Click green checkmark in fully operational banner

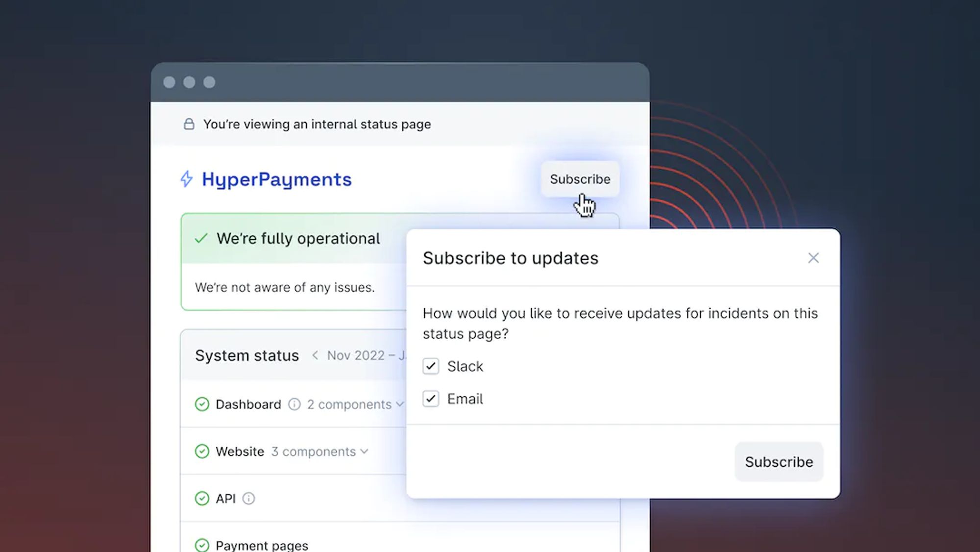(201, 239)
